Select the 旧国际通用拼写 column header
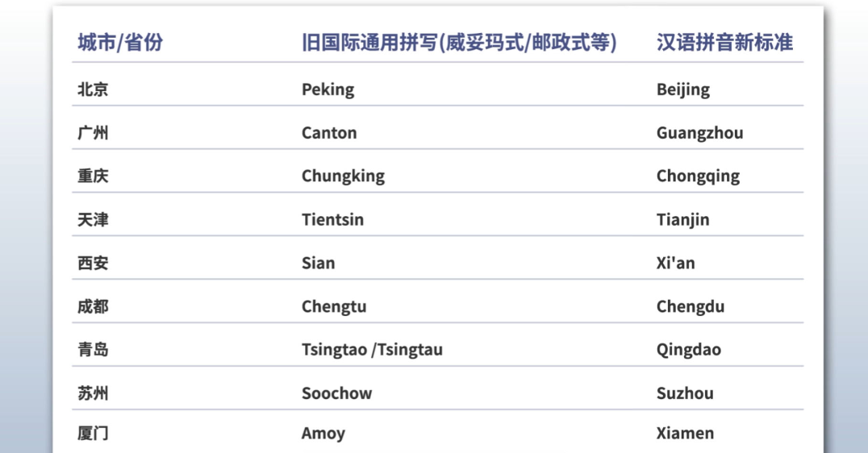 (459, 43)
